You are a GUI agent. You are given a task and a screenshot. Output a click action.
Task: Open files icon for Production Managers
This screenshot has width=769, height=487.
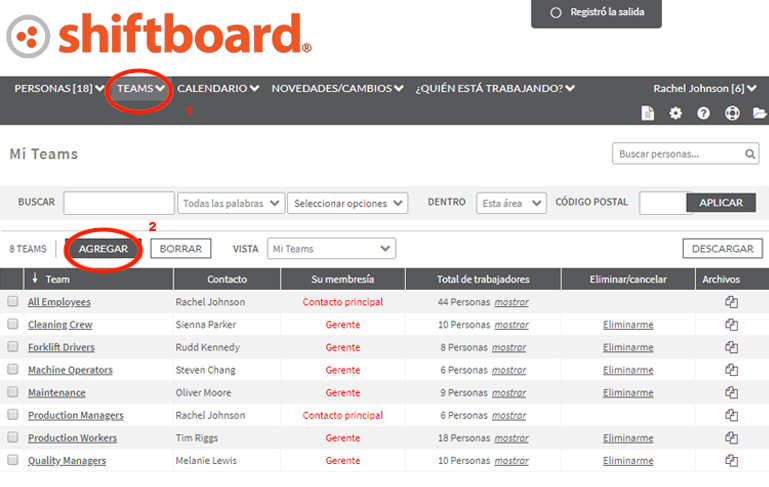pos(731,415)
